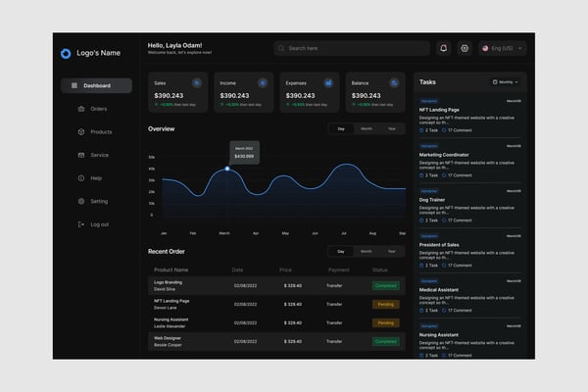
Task: Click task icon under Dog Trainer
Action: pos(421,220)
